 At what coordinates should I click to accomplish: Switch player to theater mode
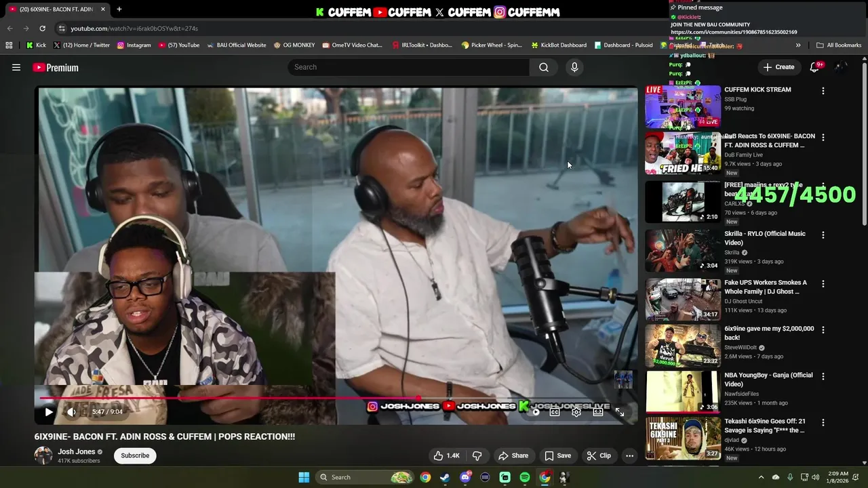[x=598, y=411]
